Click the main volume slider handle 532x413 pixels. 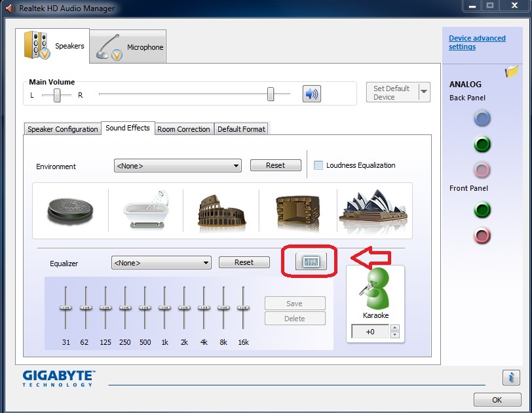pos(271,94)
